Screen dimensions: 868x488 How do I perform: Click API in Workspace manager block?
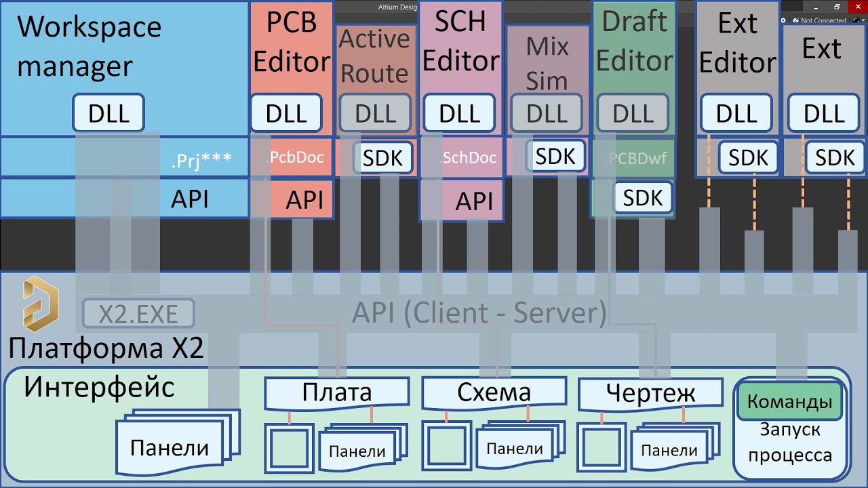click(x=190, y=199)
